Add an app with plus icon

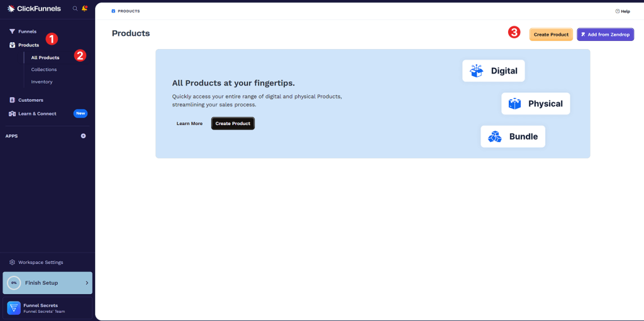(84, 136)
